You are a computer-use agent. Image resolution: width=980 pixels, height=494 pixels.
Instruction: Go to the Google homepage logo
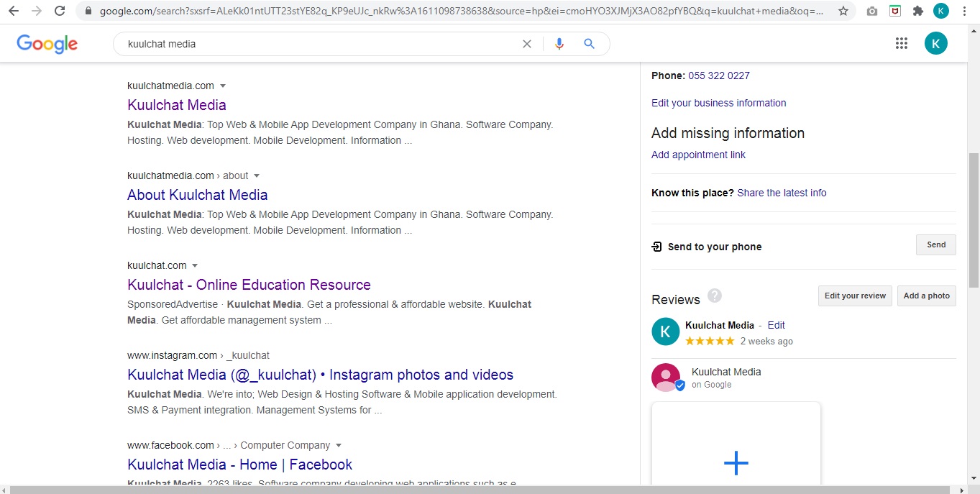47,44
